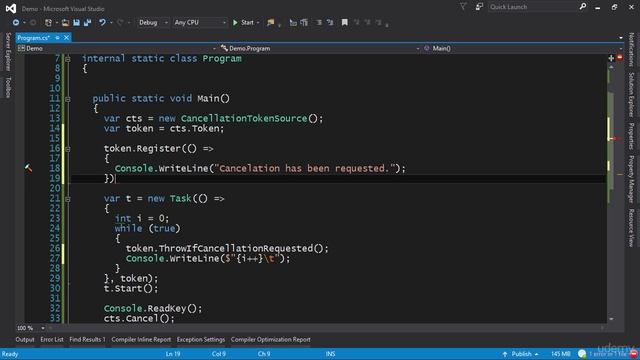
Task: Open the Resource View side tab
Action: (631, 228)
